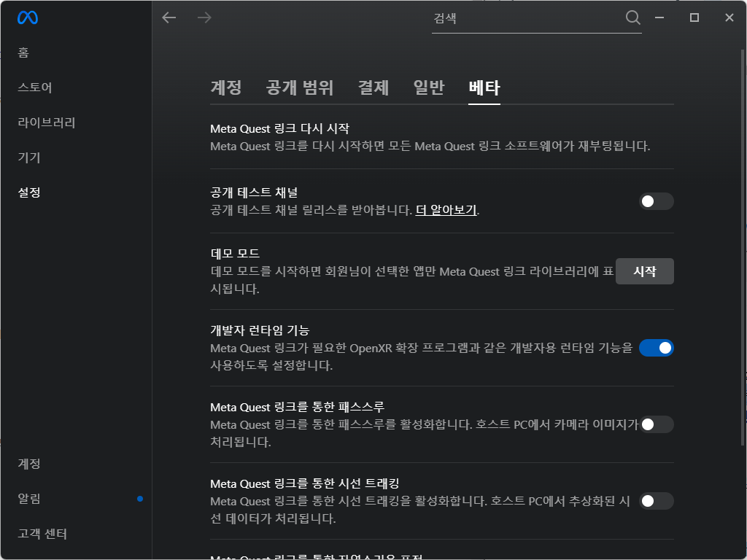This screenshot has height=560, width=747.
Task: Click the search magnifier icon
Action: tap(632, 17)
